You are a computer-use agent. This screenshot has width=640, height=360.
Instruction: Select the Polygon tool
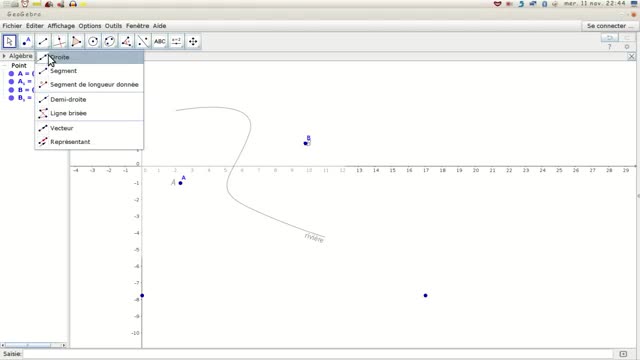(x=76, y=41)
